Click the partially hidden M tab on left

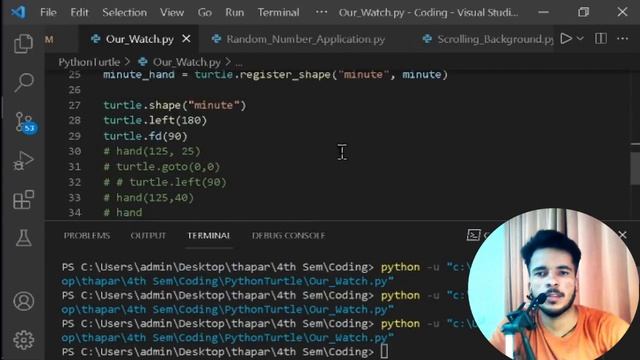(x=49, y=39)
